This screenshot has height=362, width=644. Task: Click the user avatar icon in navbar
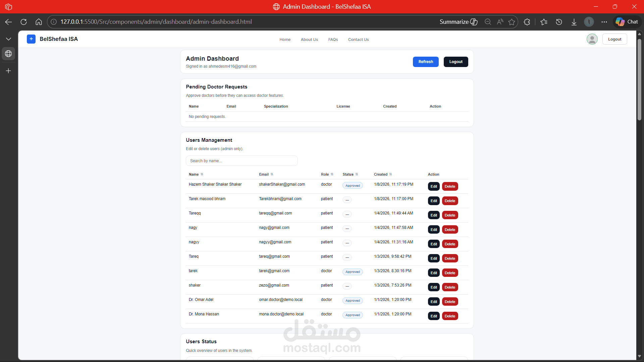coord(592,39)
